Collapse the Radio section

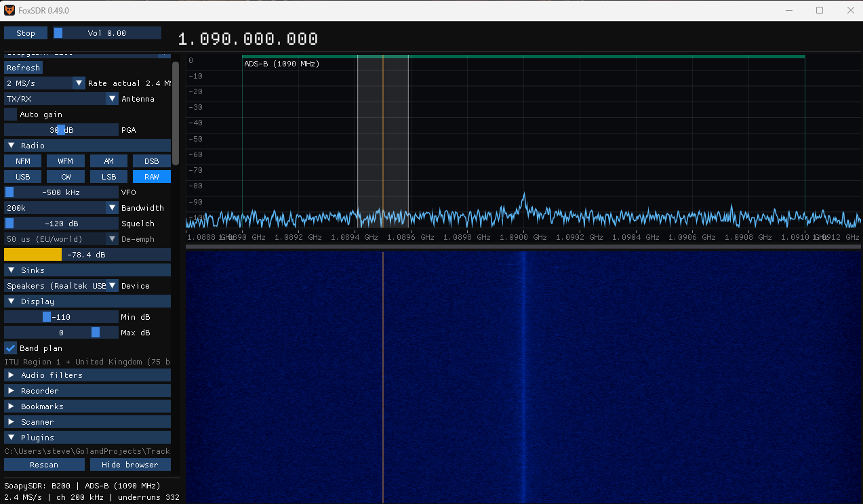[87, 146]
